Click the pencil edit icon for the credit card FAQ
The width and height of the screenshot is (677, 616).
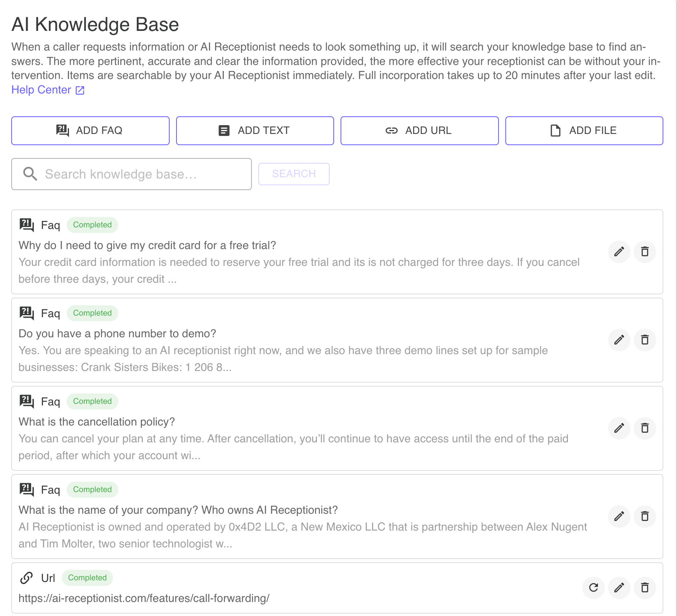(x=619, y=252)
